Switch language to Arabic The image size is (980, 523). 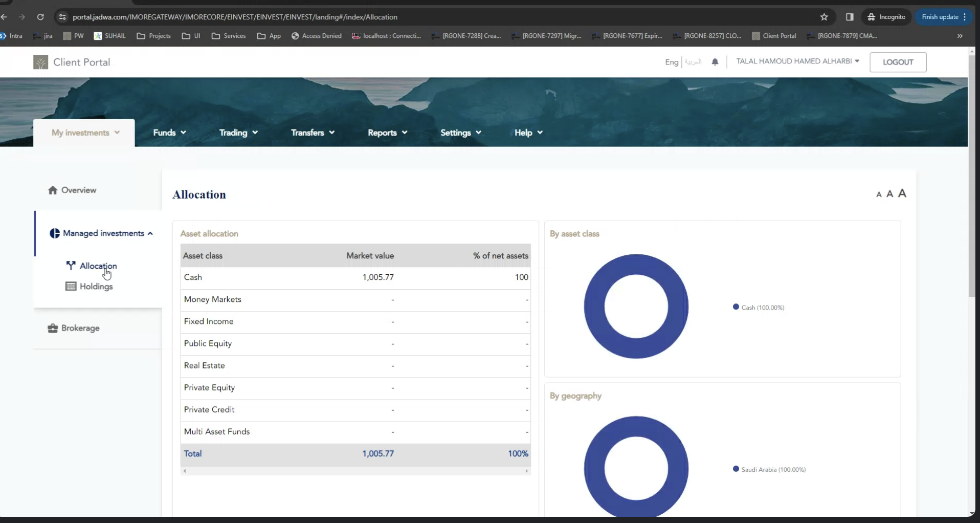click(x=693, y=62)
